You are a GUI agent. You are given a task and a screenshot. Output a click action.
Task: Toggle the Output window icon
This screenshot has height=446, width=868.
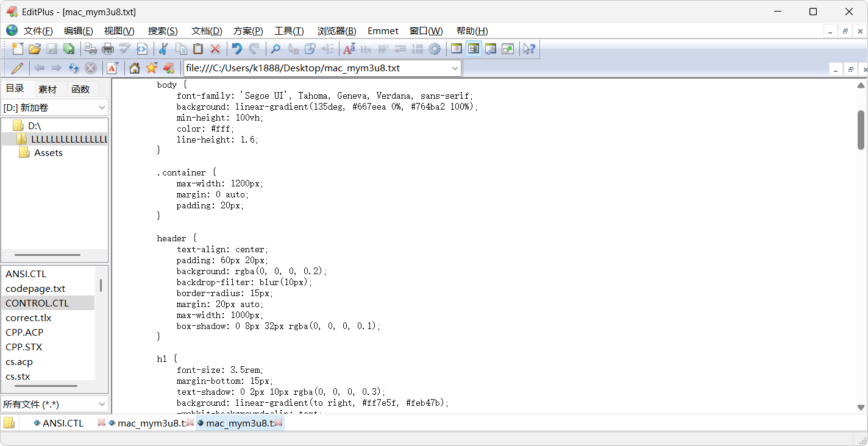(491, 49)
